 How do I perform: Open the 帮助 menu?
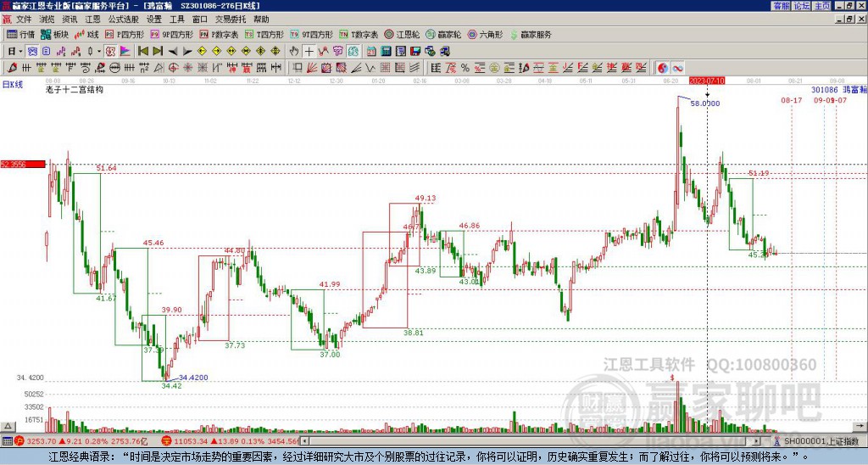click(261, 20)
